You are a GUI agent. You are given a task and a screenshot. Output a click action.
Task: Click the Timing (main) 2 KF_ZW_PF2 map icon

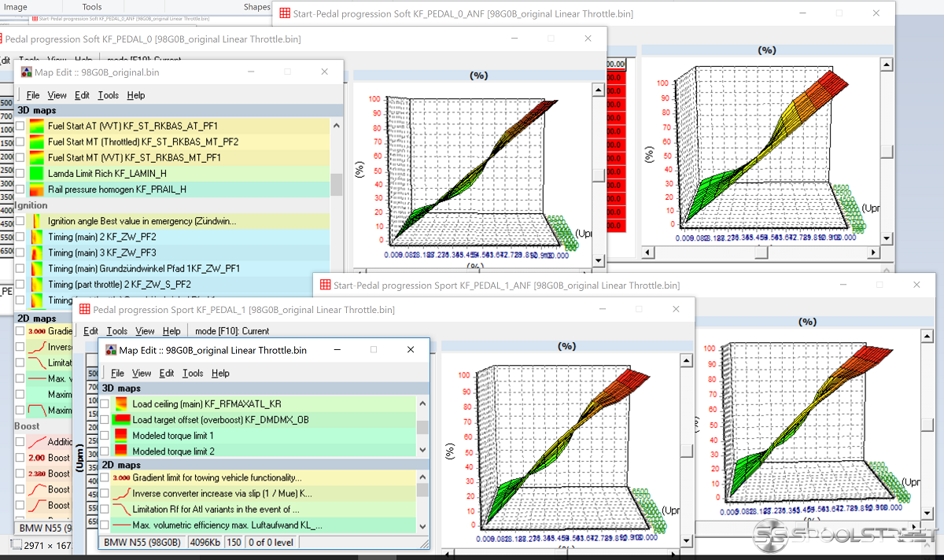(x=38, y=237)
